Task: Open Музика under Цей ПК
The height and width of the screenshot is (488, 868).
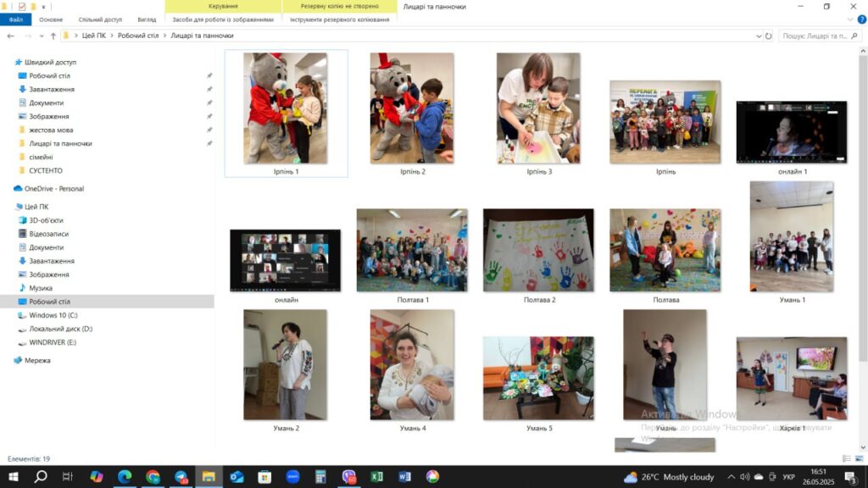Action: tap(41, 288)
